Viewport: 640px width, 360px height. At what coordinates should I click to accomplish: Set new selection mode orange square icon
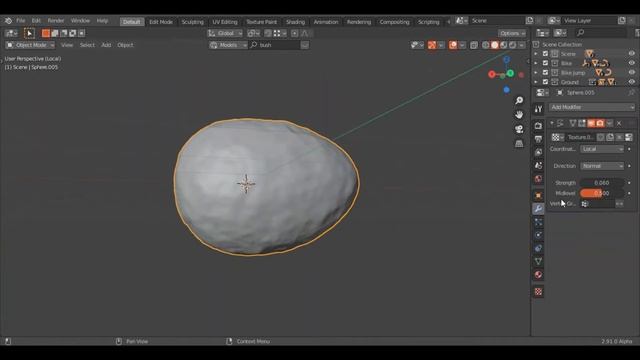pos(46,33)
